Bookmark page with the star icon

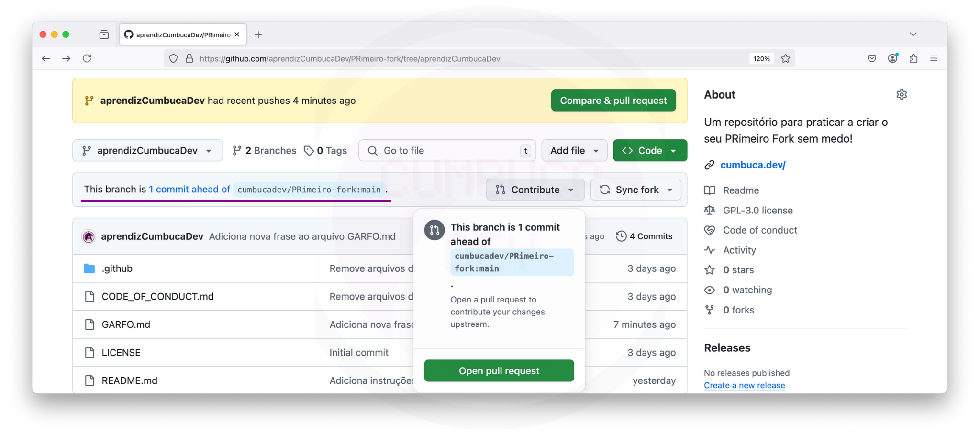786,58
